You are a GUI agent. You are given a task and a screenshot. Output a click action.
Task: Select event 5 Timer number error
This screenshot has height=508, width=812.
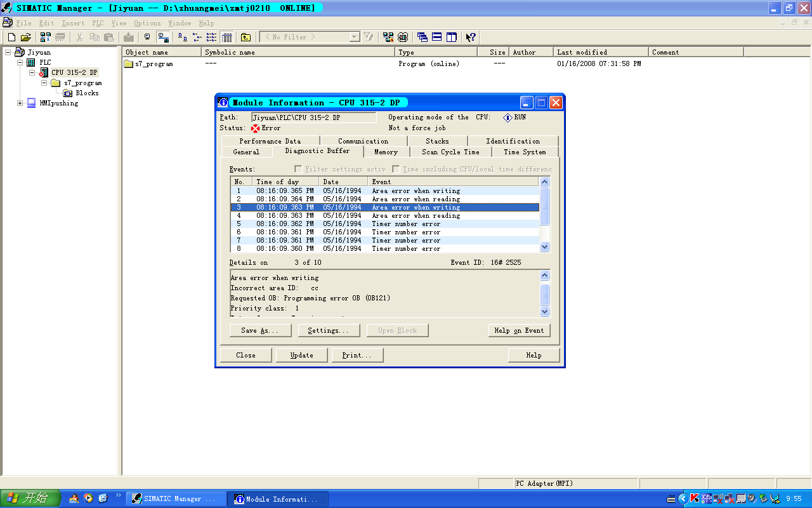(x=384, y=224)
